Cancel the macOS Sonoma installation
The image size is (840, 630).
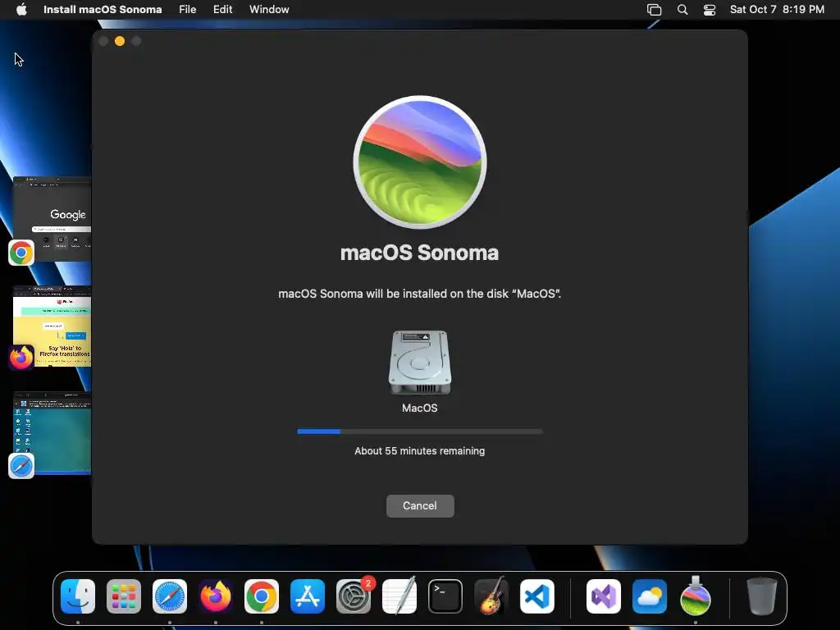tap(420, 505)
